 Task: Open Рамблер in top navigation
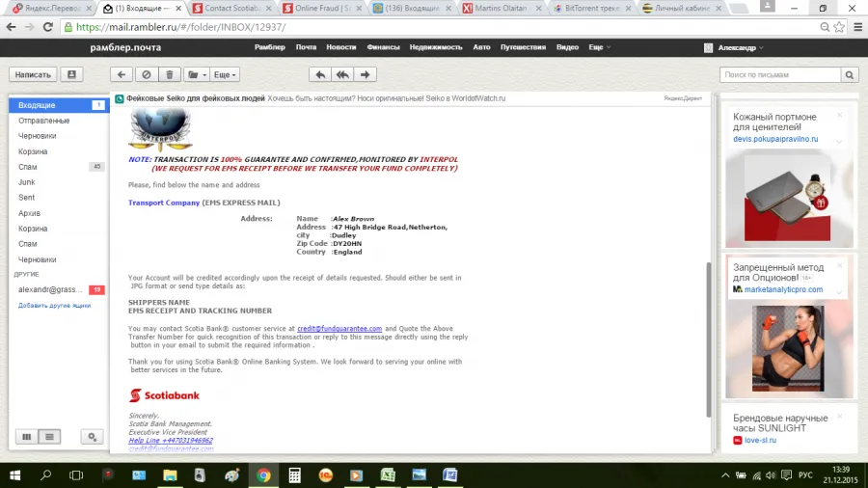pyautogui.click(x=270, y=47)
